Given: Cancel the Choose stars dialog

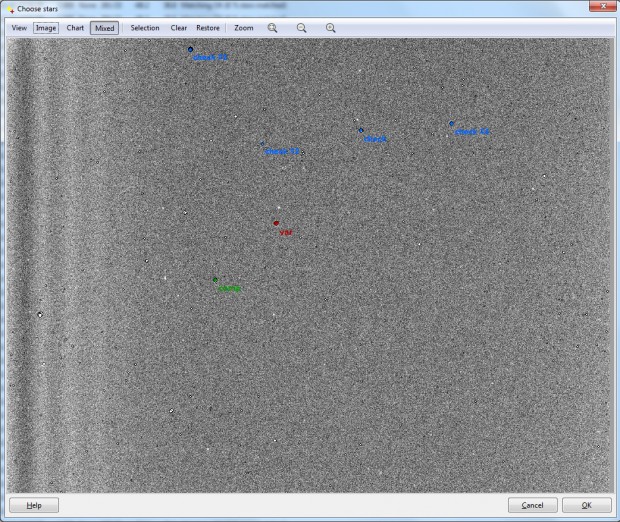Looking at the screenshot, I should 533,505.
